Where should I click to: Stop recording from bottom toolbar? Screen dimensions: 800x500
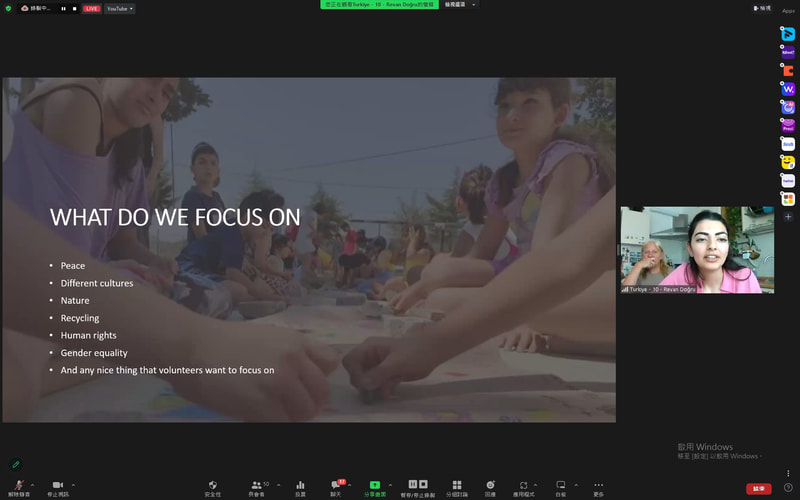click(423, 484)
